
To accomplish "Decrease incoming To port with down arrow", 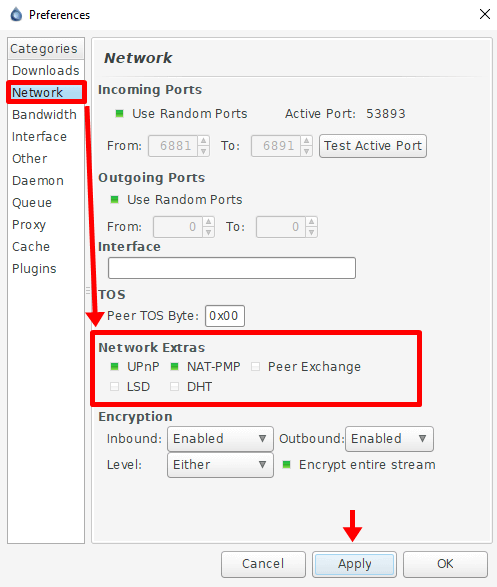I will (307, 151).
